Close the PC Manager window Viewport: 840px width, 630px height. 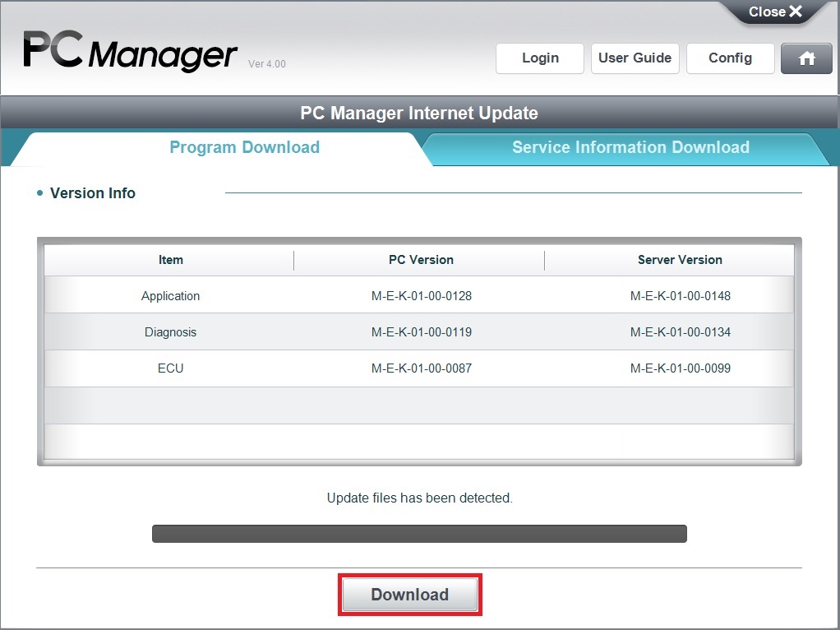pos(775,12)
